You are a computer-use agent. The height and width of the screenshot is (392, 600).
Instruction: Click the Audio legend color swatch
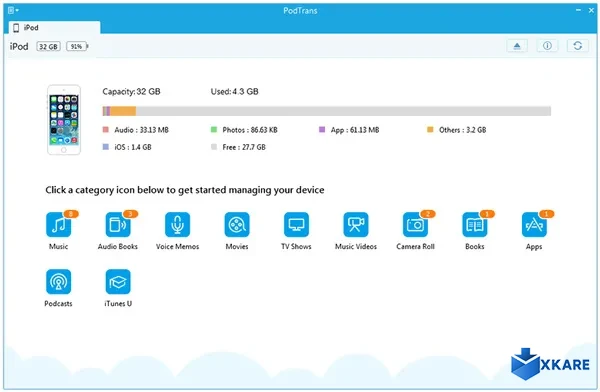click(106, 129)
